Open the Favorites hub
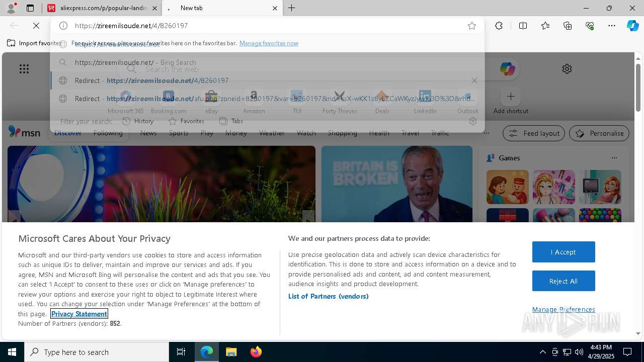Image resolution: width=644 pixels, height=362 pixels. pos(545,26)
